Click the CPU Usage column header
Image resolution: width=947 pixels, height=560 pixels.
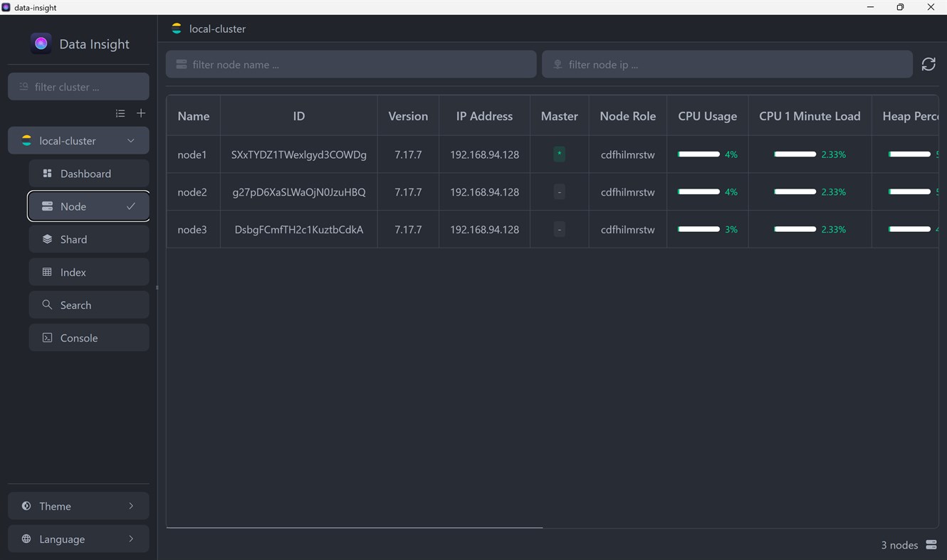click(x=708, y=116)
